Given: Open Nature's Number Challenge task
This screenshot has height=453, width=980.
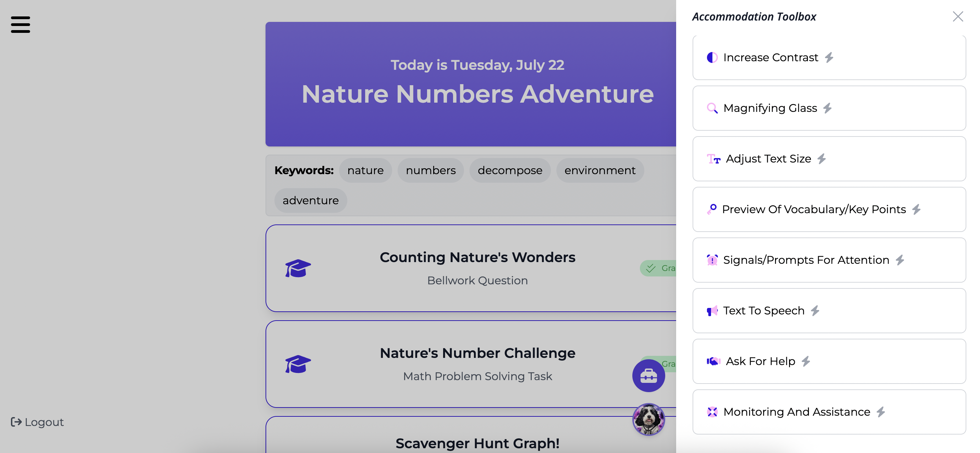Looking at the screenshot, I should point(470,364).
